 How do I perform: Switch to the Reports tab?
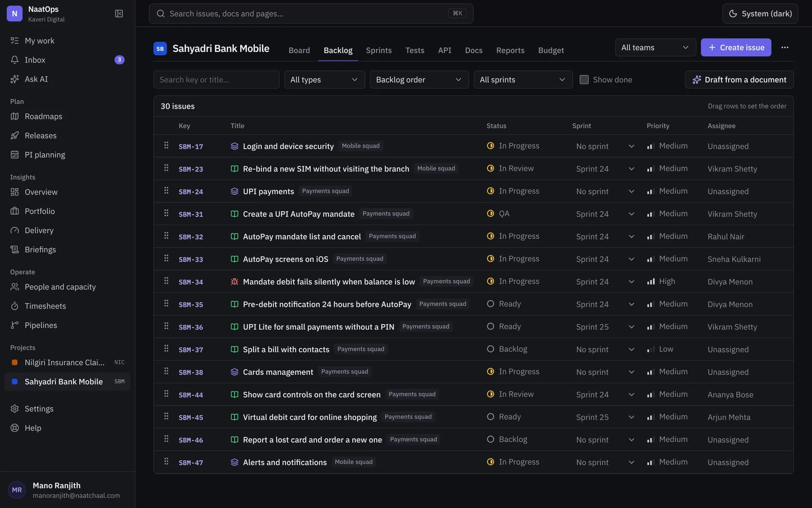click(510, 50)
